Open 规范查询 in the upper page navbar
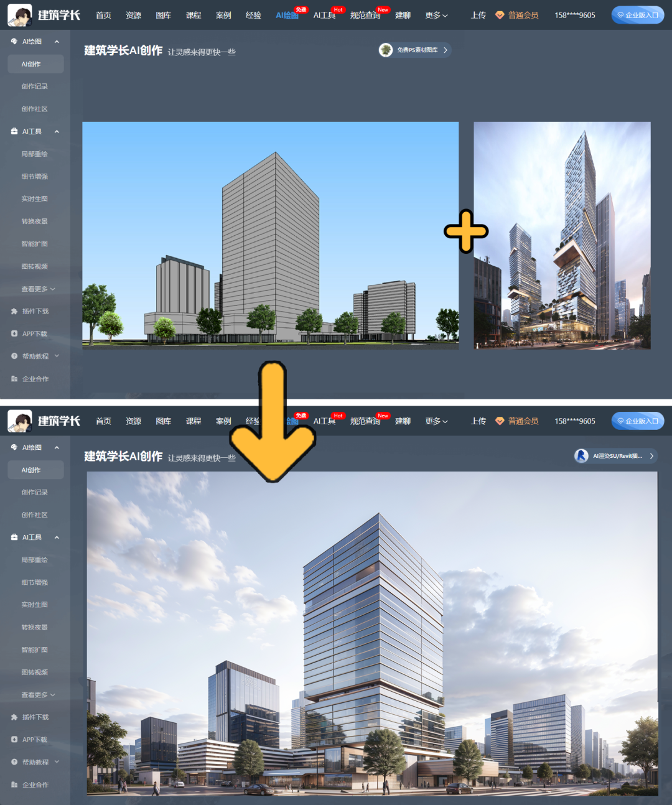Image resolution: width=672 pixels, height=805 pixels. [x=365, y=15]
